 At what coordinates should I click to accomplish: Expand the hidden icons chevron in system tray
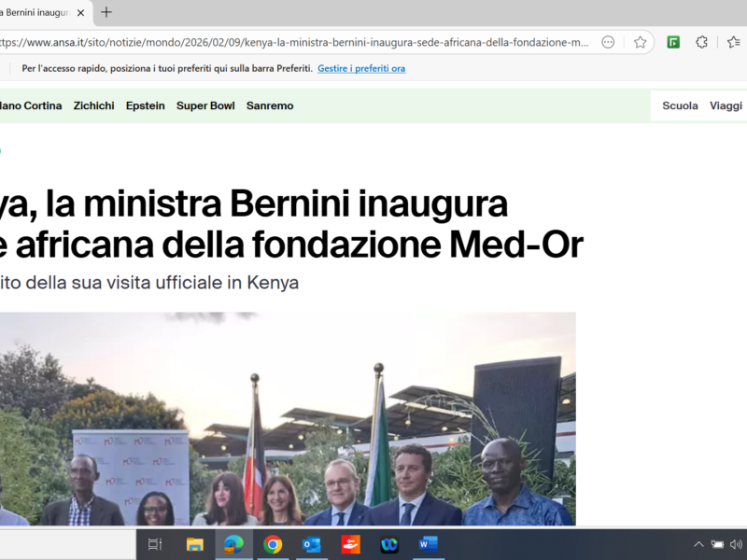pos(698,544)
